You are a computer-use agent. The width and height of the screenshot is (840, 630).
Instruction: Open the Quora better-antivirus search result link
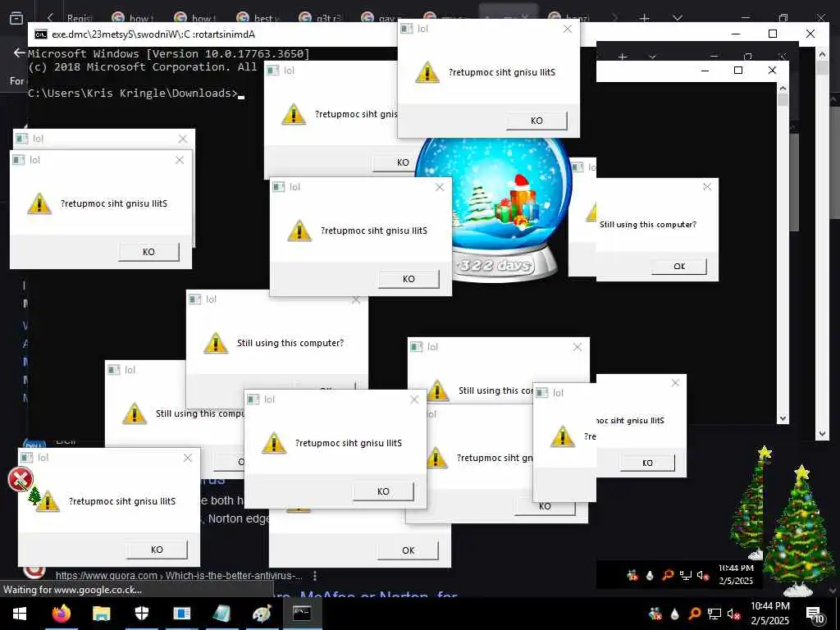click(x=179, y=575)
